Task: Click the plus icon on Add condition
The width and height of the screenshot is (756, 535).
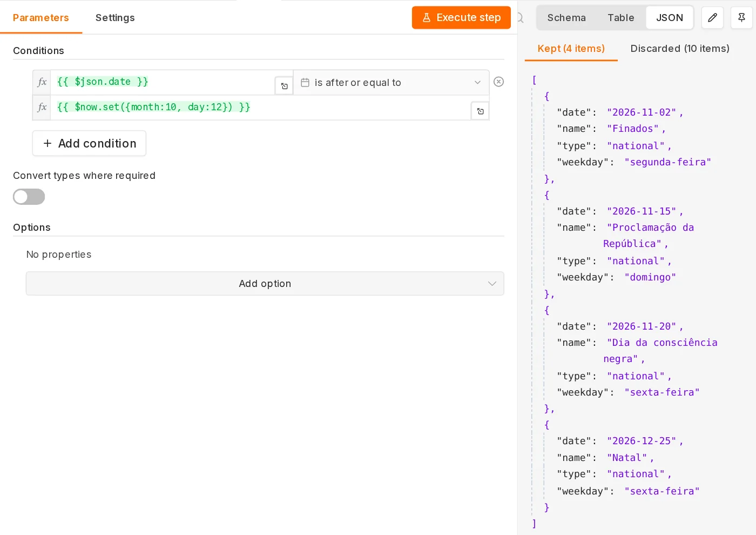Action: click(48, 143)
